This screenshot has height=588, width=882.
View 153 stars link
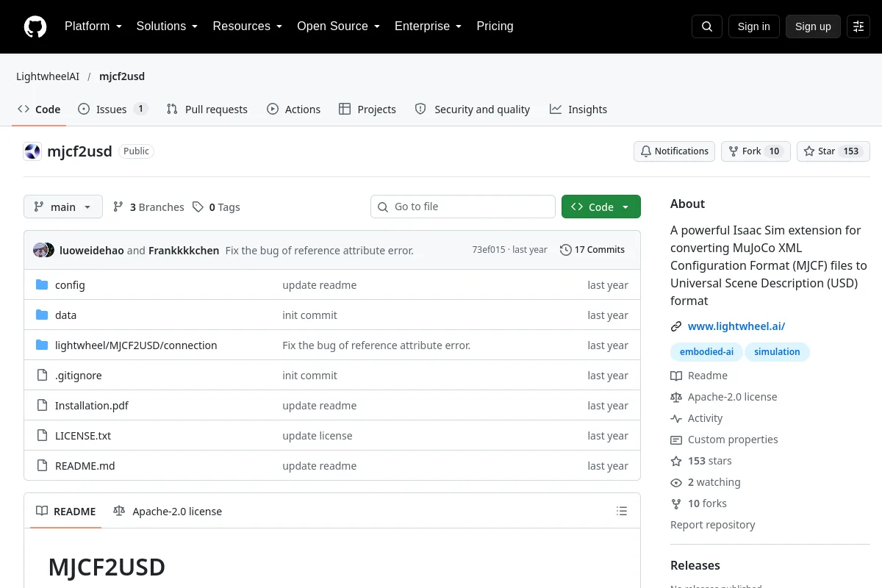pos(701,461)
